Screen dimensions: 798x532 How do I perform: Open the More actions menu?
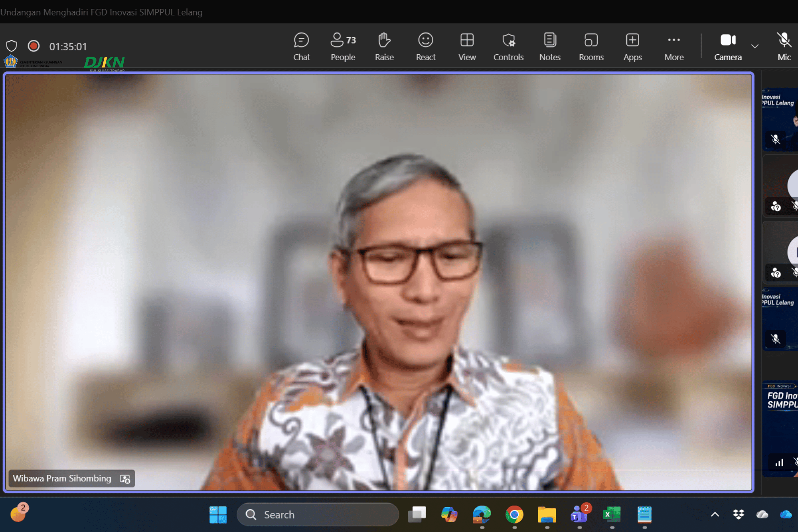tap(674, 47)
